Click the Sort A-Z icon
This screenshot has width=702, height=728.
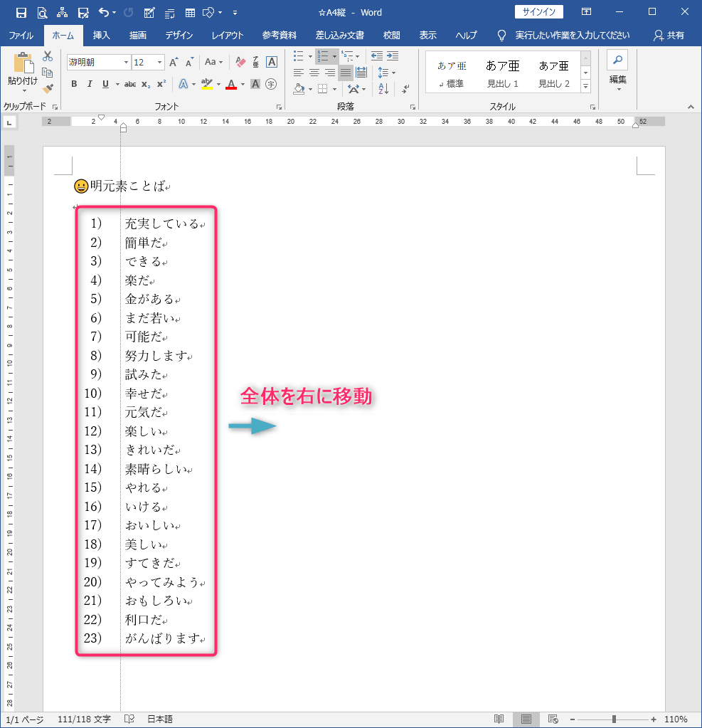(x=383, y=89)
